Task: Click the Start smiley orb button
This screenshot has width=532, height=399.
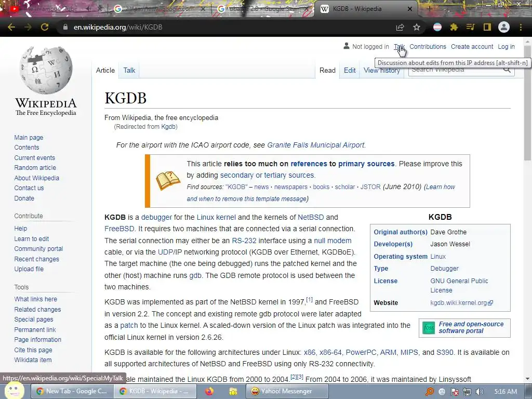Action: click(14, 390)
